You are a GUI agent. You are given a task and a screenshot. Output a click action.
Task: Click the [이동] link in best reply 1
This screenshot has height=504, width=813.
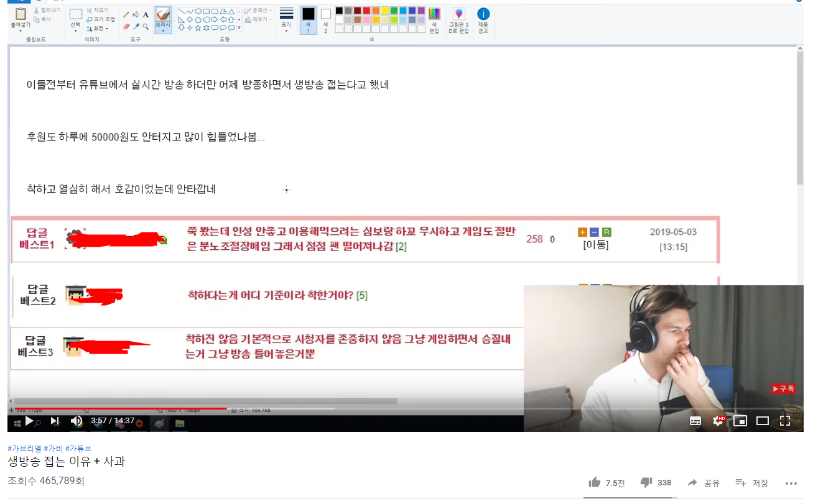(596, 245)
